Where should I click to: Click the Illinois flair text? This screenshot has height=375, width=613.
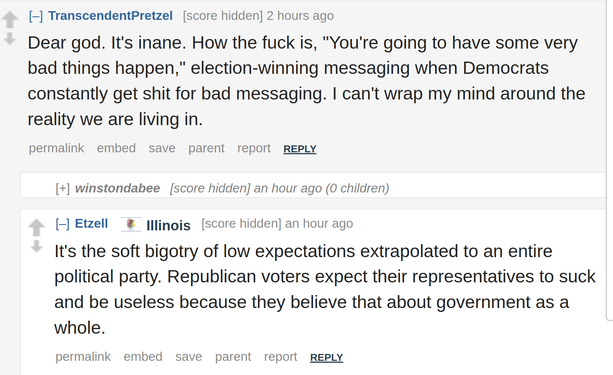click(168, 225)
